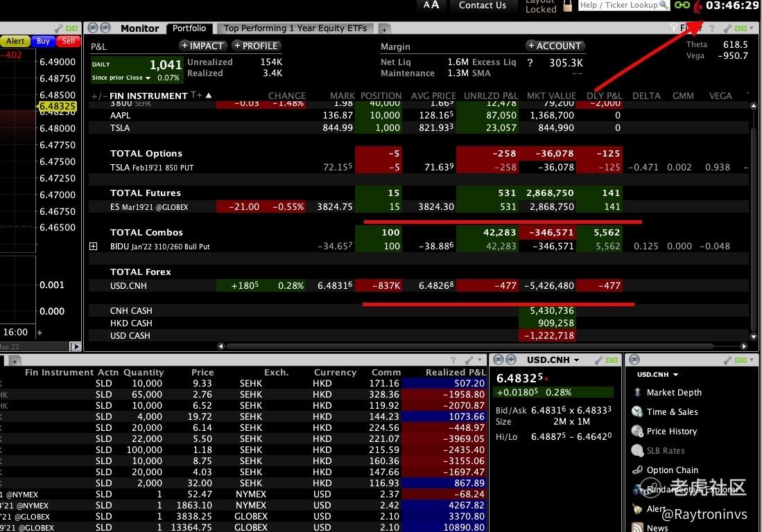Sort by the MKT VALUE column header
762x532 pixels.
552,96
